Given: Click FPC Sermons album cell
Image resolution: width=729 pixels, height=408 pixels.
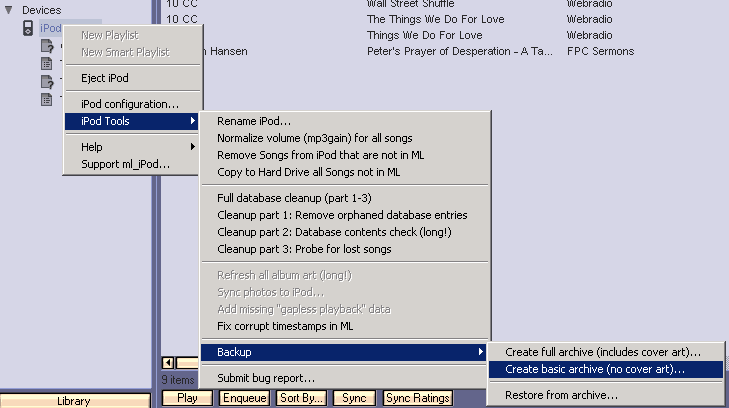Looking at the screenshot, I should coord(600,52).
